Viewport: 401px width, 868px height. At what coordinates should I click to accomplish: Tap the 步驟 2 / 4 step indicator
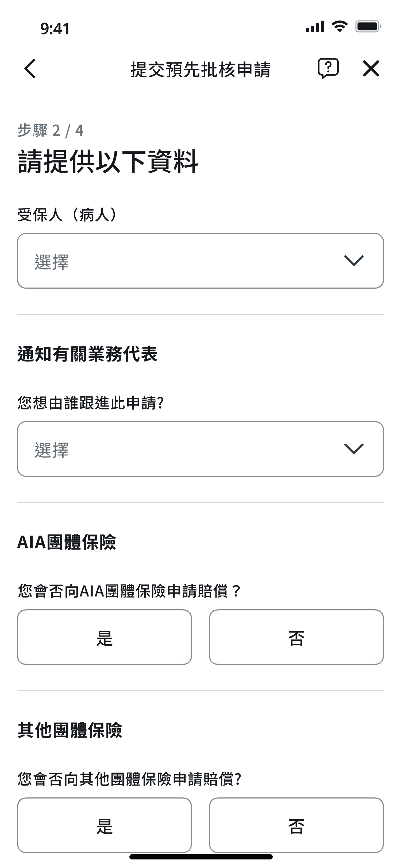tap(51, 130)
